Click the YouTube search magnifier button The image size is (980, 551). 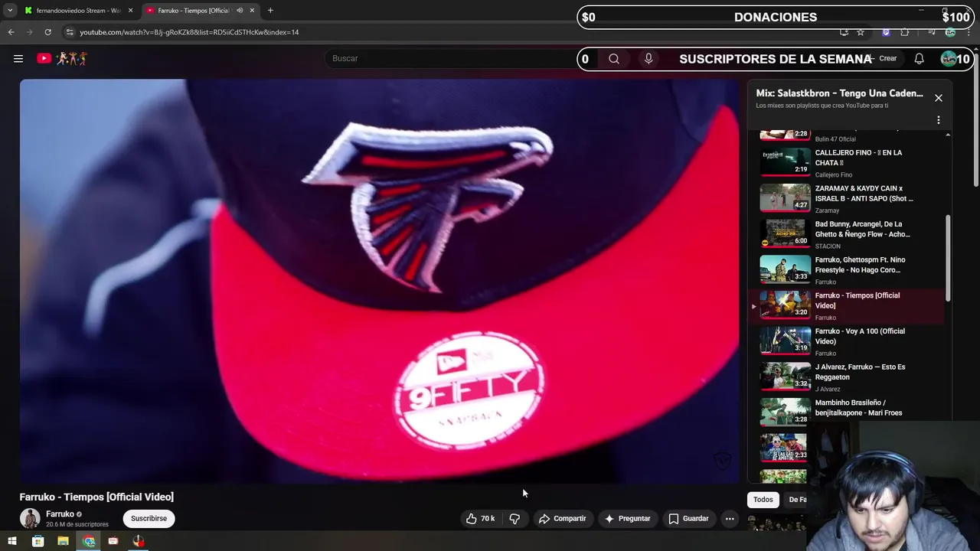613,58
